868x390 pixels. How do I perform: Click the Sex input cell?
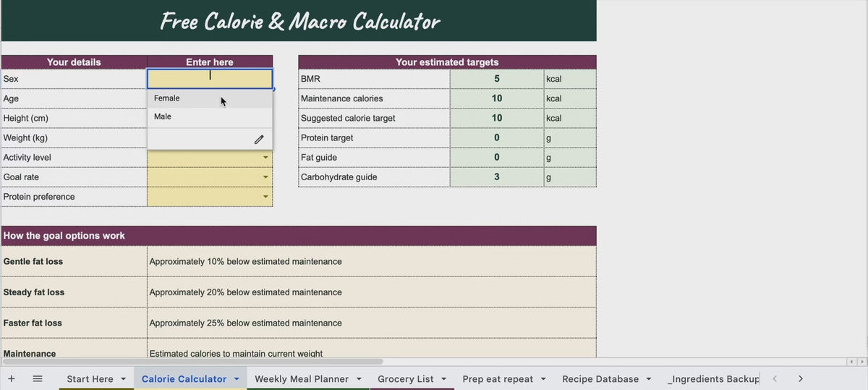point(210,79)
